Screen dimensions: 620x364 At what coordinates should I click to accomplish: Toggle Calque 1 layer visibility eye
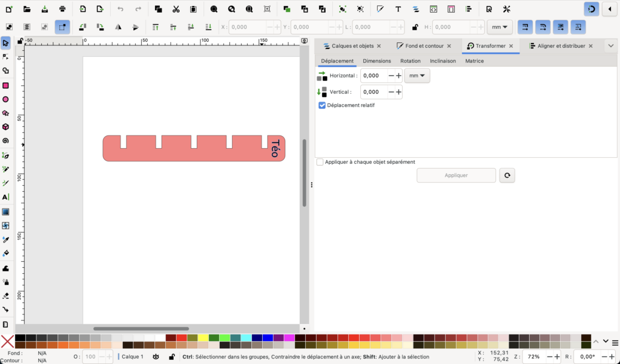[x=156, y=357]
